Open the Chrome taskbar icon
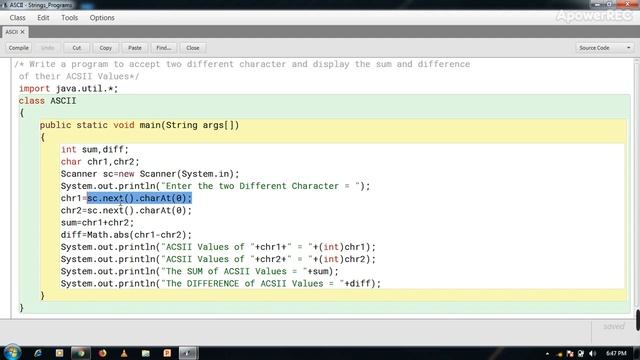640x360 pixels. coord(80,353)
